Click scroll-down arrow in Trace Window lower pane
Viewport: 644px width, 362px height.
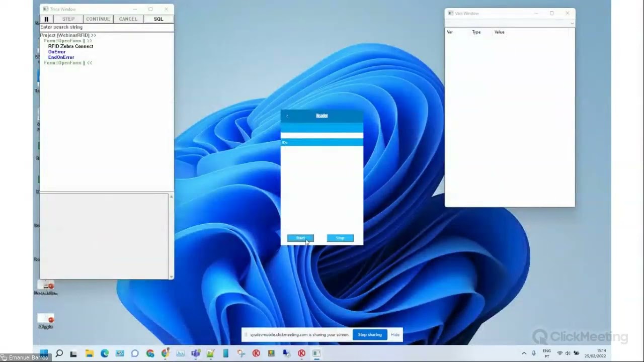pos(171,276)
